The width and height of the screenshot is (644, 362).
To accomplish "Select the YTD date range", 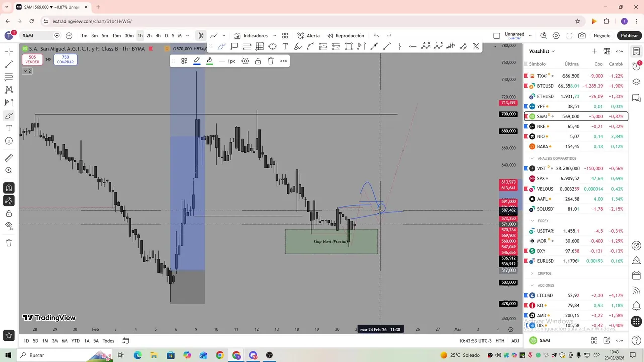I will click(75, 341).
